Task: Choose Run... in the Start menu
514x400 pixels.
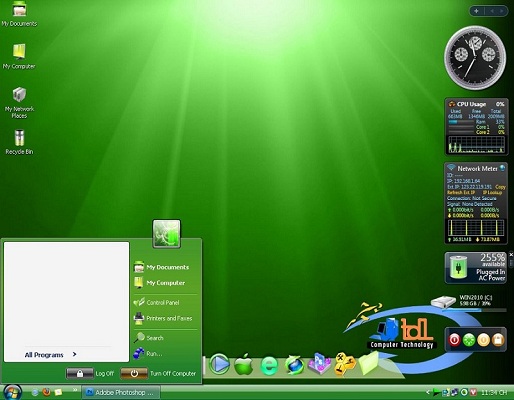Action: click(x=148, y=353)
